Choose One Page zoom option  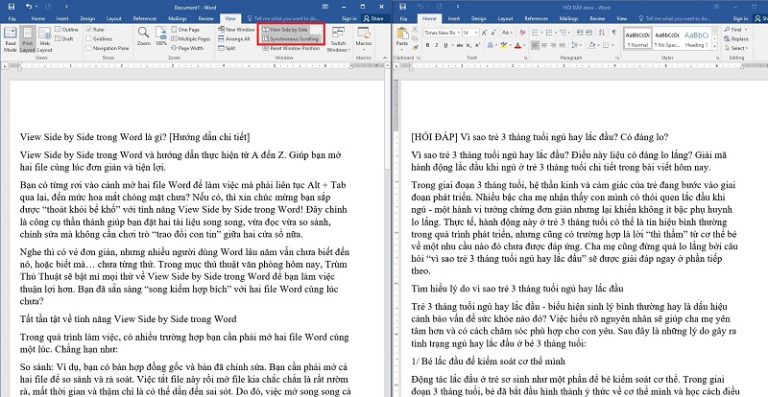coord(186,29)
